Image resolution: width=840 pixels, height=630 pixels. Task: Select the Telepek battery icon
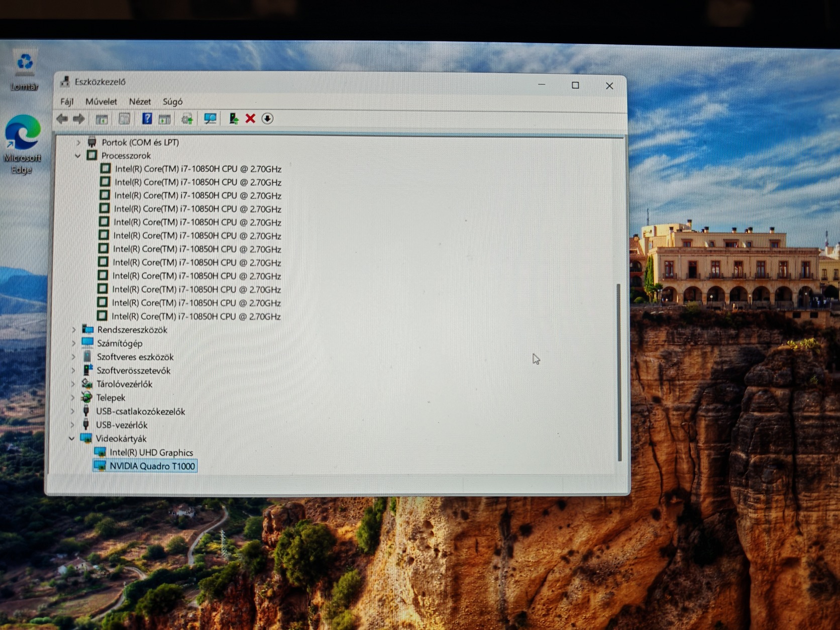pyautogui.click(x=86, y=397)
